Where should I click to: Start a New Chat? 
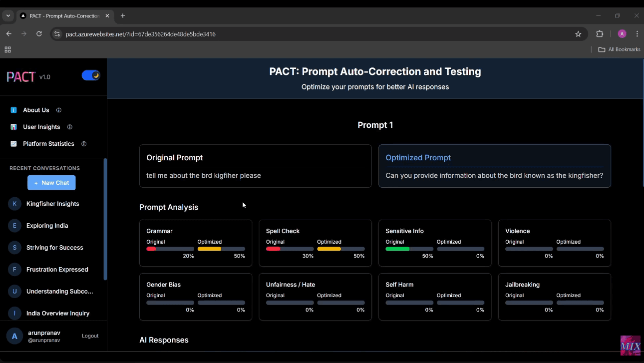[x=51, y=183]
